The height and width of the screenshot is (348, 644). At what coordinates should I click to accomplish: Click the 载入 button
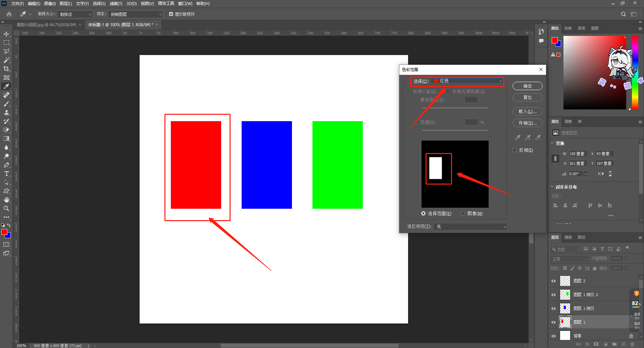pyautogui.click(x=528, y=111)
